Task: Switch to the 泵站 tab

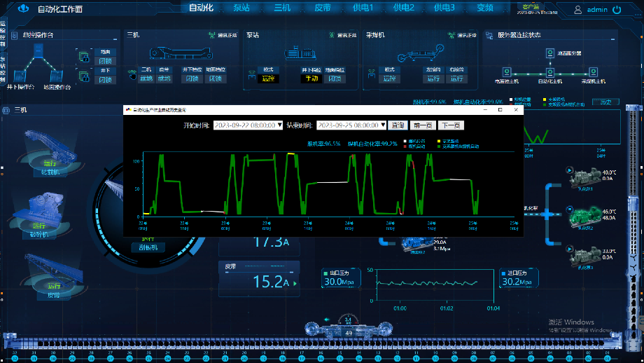Action: [241, 8]
